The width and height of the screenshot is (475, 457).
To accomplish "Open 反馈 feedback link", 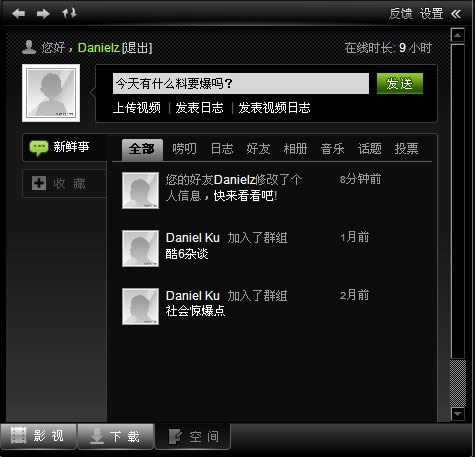I will click(400, 14).
